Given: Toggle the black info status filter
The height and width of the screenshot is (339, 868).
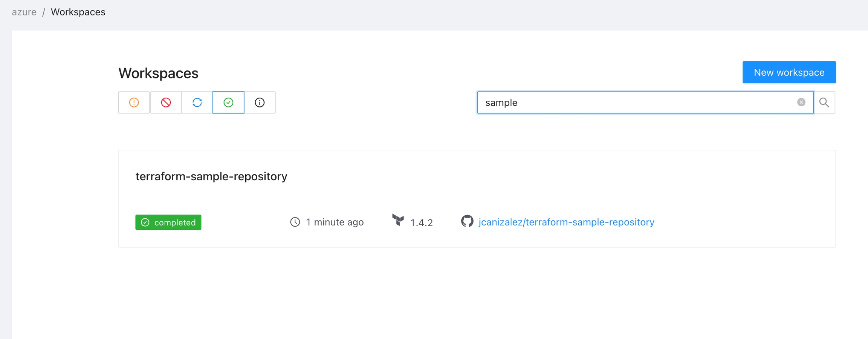Looking at the screenshot, I should click(260, 103).
